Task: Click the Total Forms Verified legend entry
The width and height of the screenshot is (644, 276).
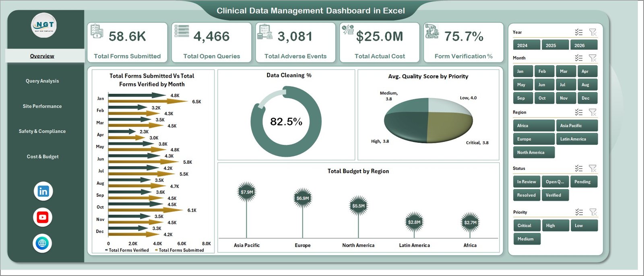Action: tap(127, 250)
